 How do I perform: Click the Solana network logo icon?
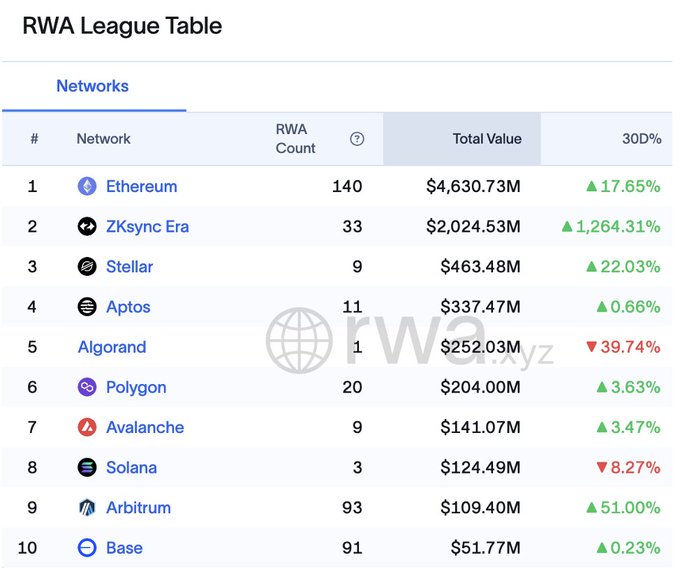(87, 467)
